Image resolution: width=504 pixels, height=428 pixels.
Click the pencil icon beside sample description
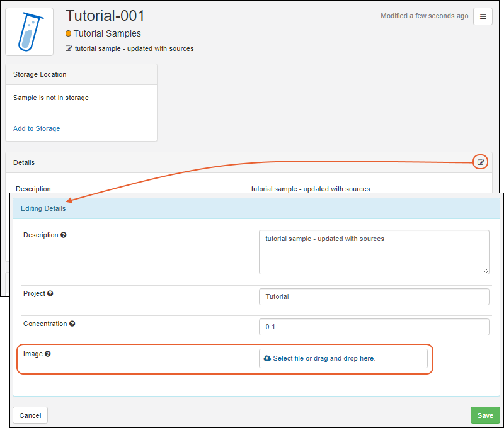tap(69, 49)
